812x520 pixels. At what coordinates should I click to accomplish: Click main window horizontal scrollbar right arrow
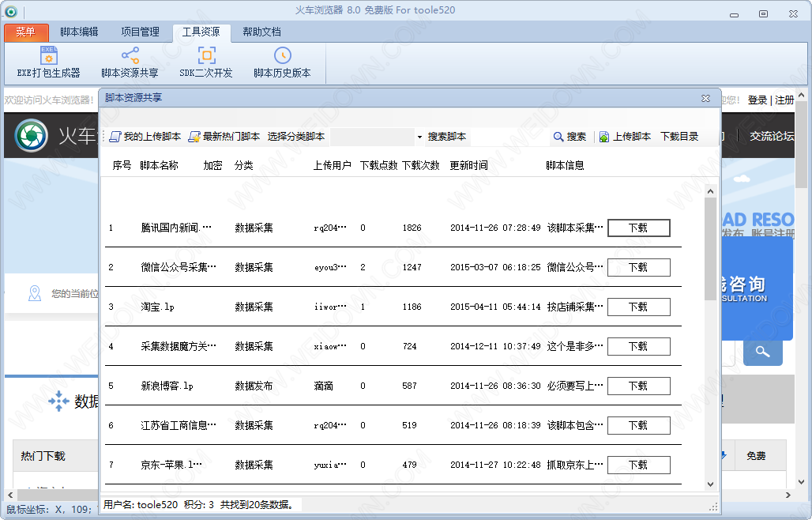tap(788, 496)
